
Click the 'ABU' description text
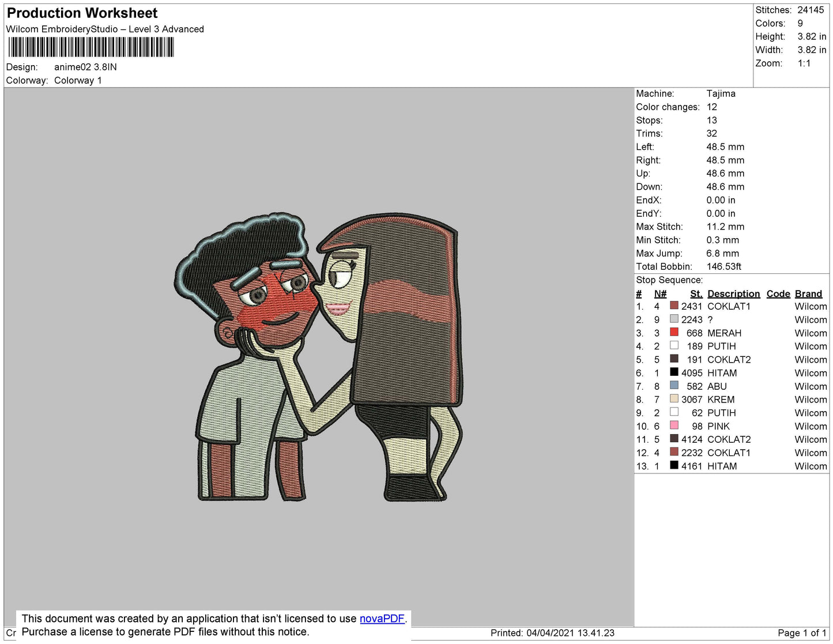click(x=717, y=386)
